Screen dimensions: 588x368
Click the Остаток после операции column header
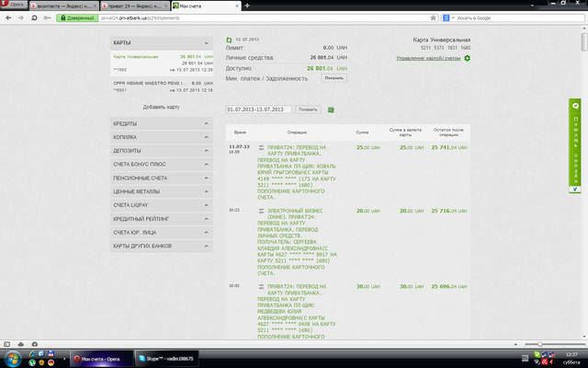[x=448, y=132]
